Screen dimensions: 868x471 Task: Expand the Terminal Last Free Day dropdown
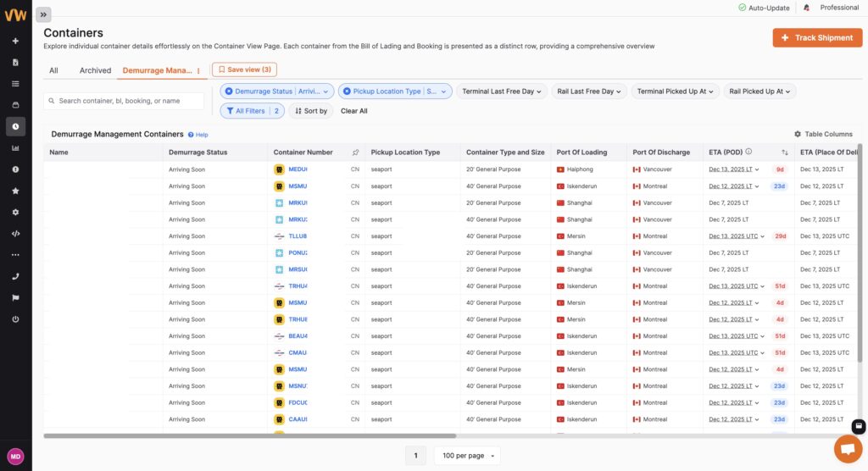coord(502,91)
